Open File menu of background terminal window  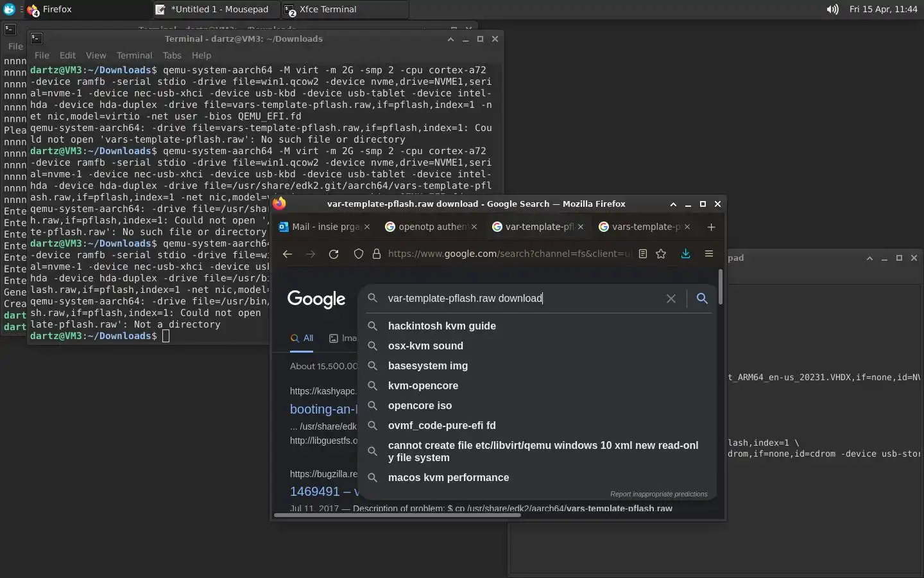(15, 46)
